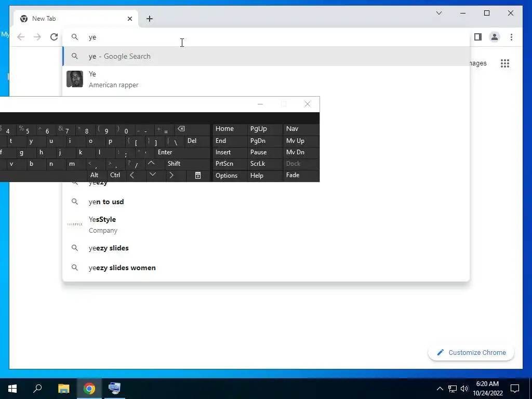The height and width of the screenshot is (399, 532).
Task: Expand the tab search dropdown arrow
Action: point(438,13)
